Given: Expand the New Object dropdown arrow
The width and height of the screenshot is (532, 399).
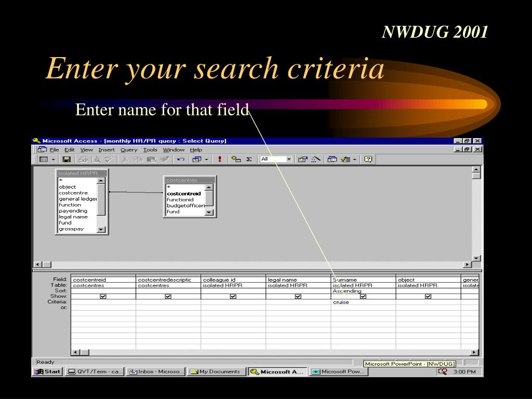Looking at the screenshot, I should coord(354,159).
